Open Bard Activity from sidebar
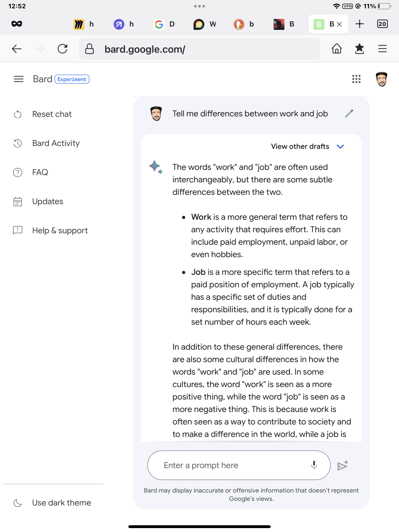Screen dimensions: 399x532 click(56, 143)
